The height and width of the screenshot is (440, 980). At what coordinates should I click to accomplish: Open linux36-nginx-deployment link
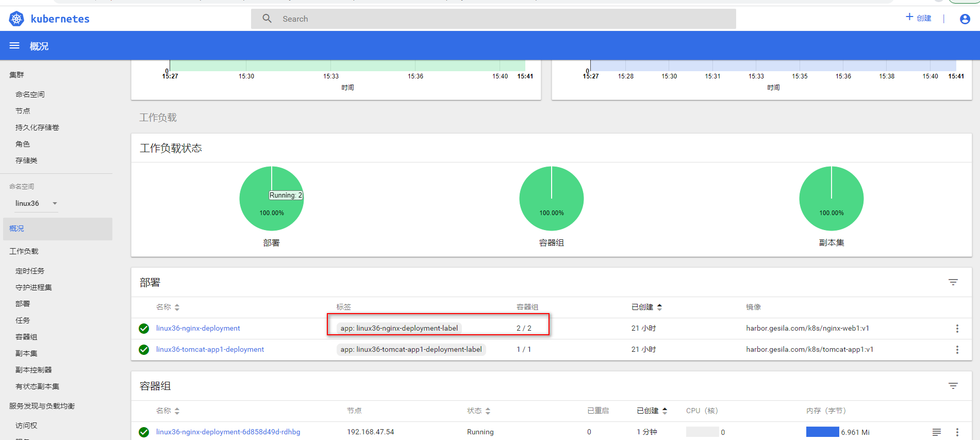tap(198, 328)
